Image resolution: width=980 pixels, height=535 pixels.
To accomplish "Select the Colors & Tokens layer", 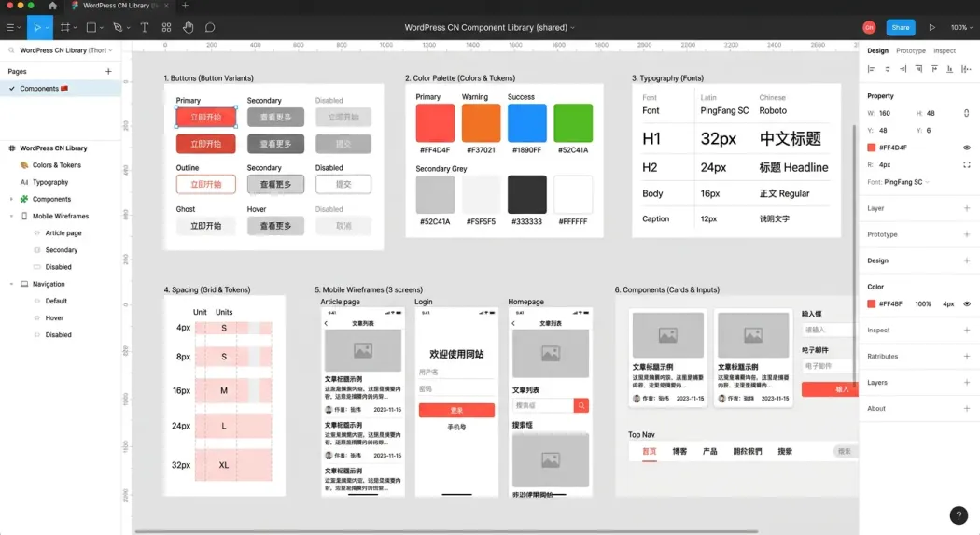I will [57, 165].
